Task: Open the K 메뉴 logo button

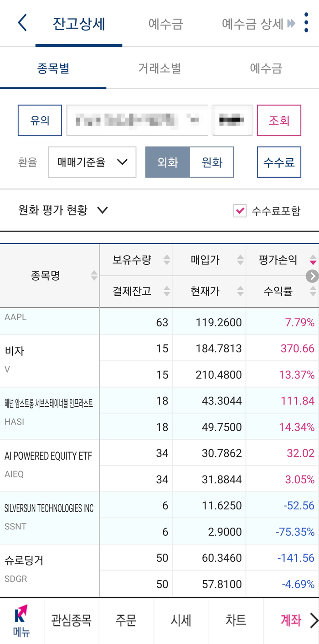Action: point(21,621)
